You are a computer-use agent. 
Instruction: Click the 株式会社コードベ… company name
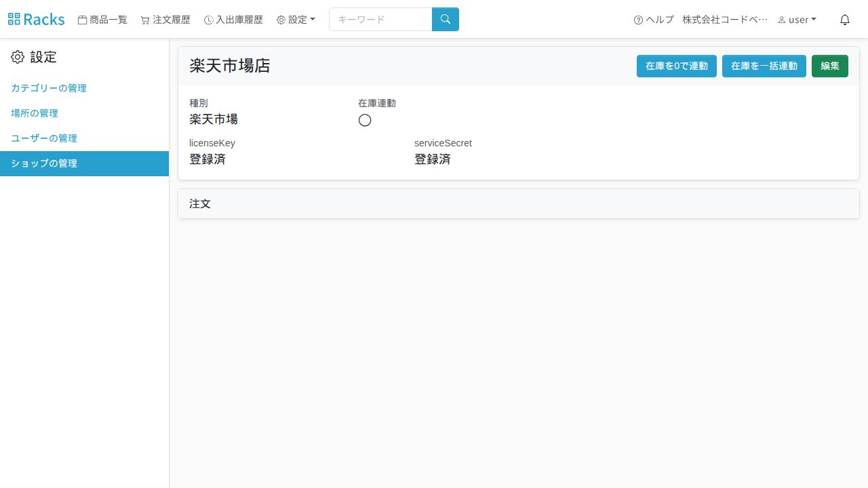[x=725, y=20]
